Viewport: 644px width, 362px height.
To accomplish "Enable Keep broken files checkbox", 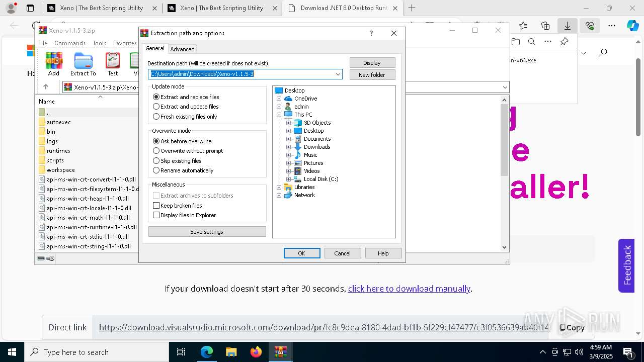I will (178, 206).
